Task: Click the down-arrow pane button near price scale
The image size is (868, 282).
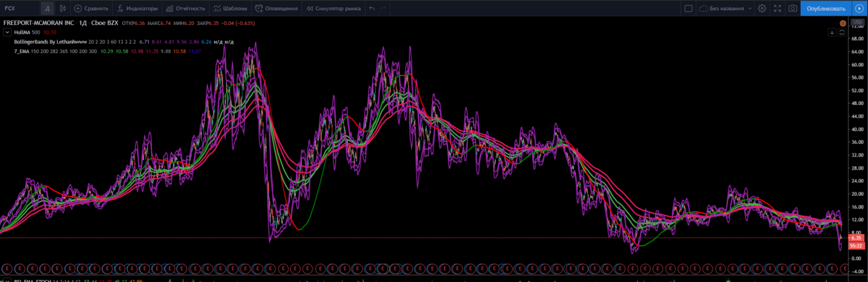Action: coord(832,32)
